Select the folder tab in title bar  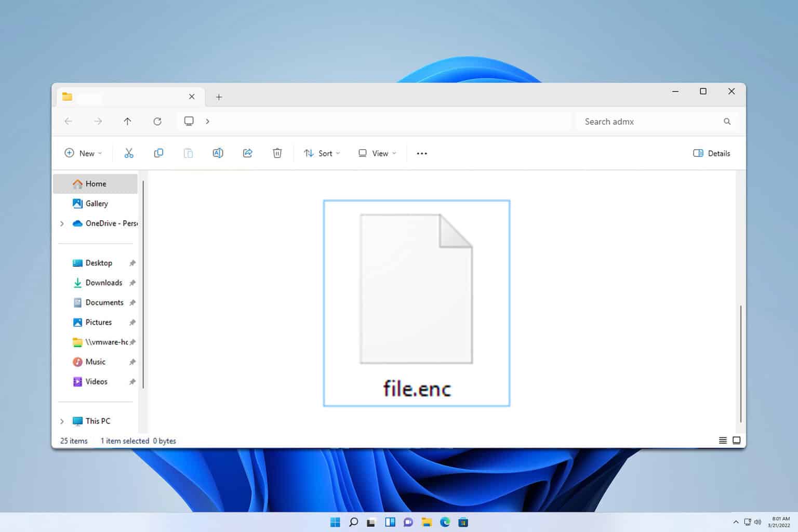130,97
